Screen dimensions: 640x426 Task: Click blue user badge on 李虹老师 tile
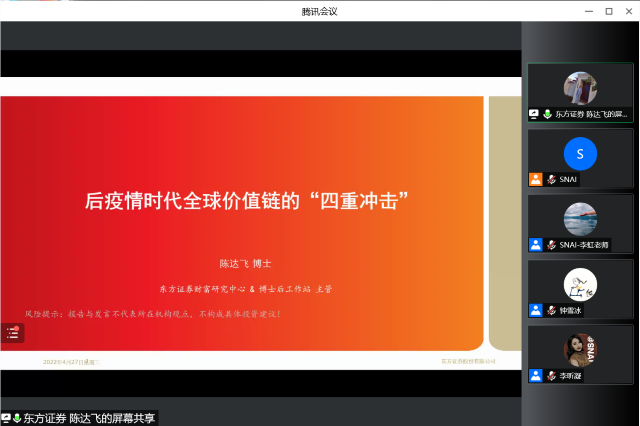click(536, 245)
